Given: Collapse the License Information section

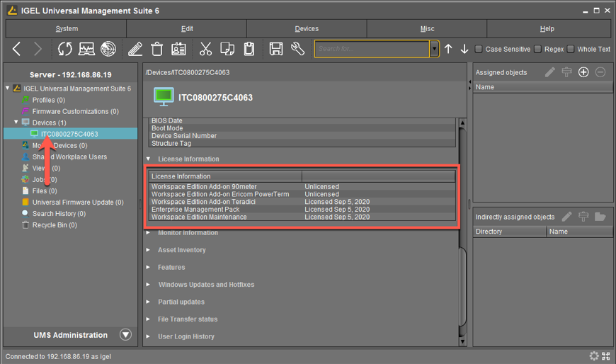Looking at the screenshot, I should pos(149,159).
